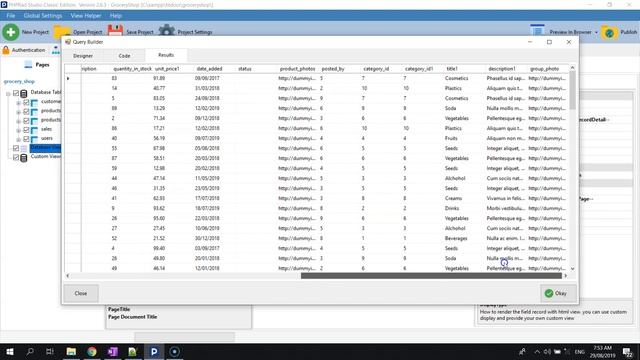Click the date_added column header
The width and height of the screenshot is (640, 360).
coord(209,69)
